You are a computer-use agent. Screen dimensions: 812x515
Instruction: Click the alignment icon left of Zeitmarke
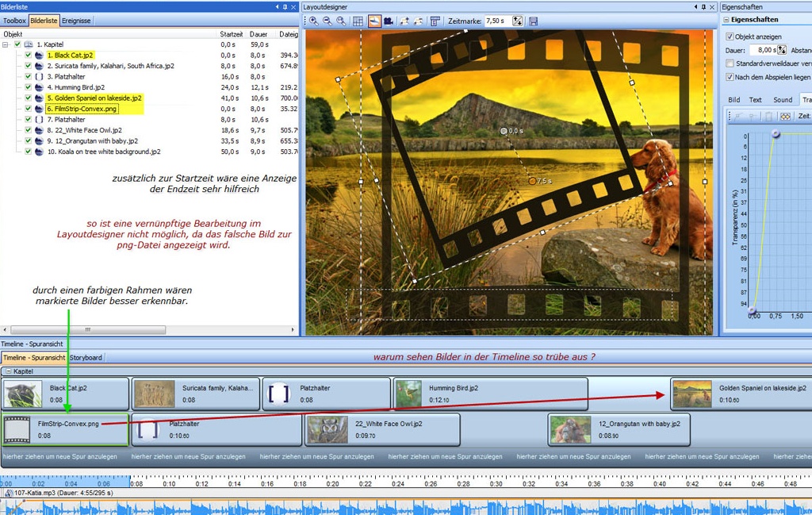[x=435, y=21]
